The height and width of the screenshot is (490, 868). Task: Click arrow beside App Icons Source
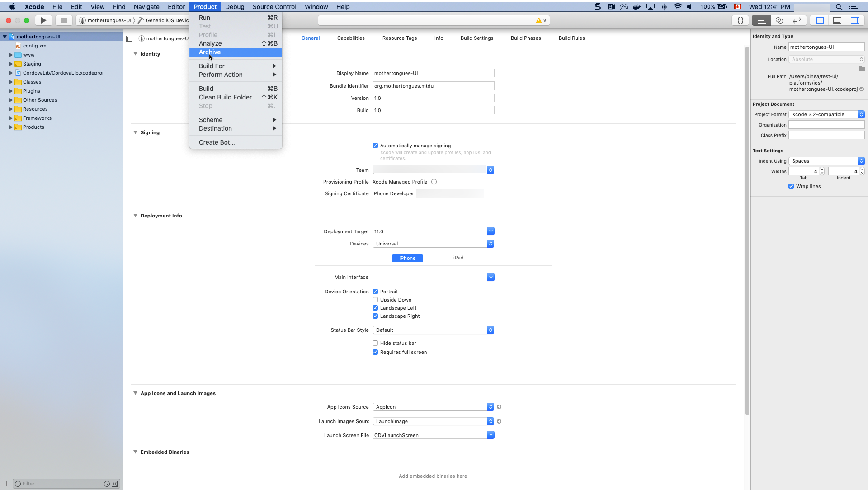tap(499, 407)
